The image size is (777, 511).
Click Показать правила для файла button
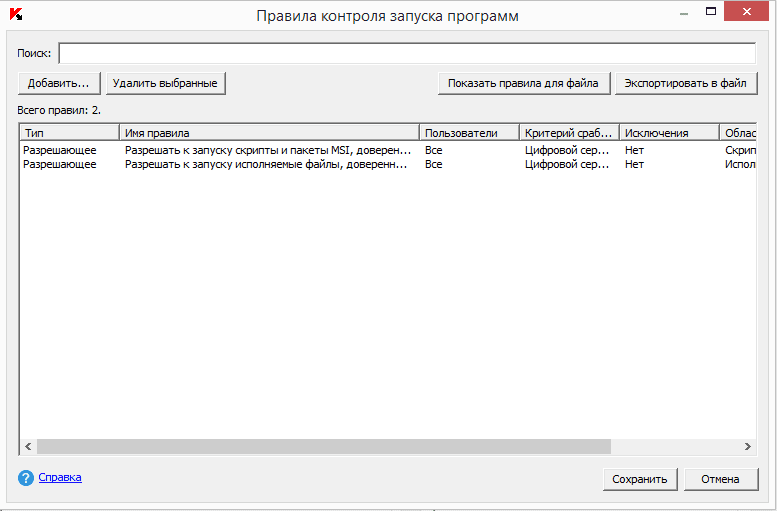[x=523, y=83]
